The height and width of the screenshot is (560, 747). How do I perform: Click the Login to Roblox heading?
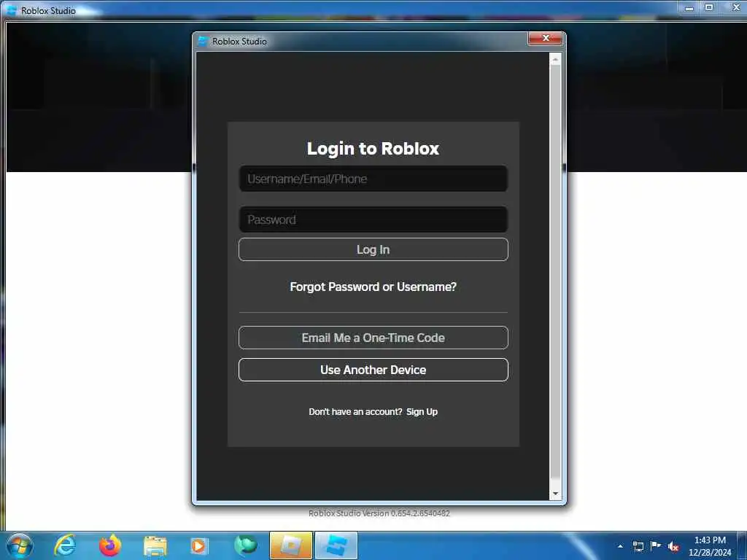pyautogui.click(x=373, y=149)
